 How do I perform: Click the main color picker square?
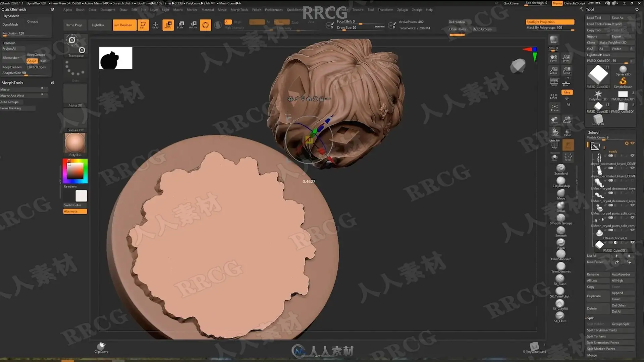pos(75,171)
